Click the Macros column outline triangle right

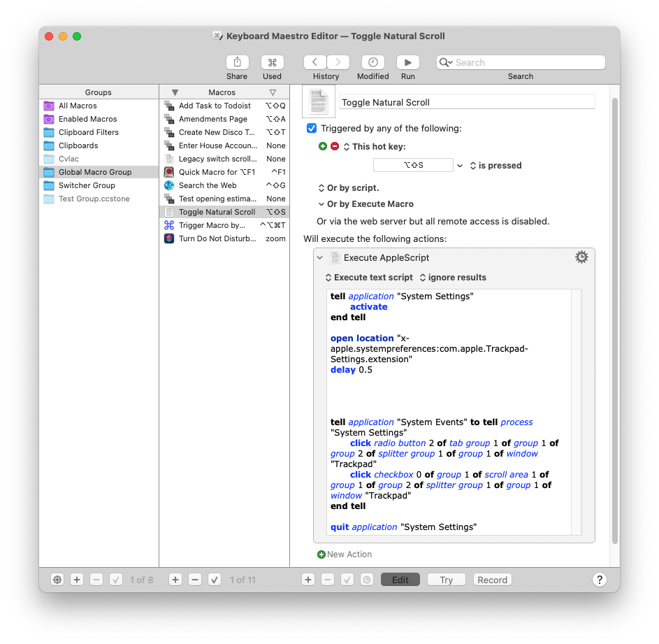[273, 92]
